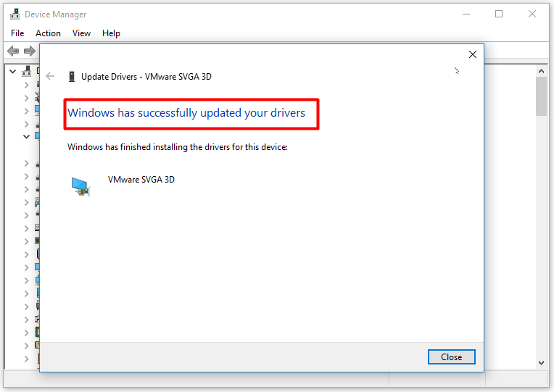Image resolution: width=554 pixels, height=392 pixels.
Task: Collapse the expanded device category in the tree
Action: click(26, 136)
